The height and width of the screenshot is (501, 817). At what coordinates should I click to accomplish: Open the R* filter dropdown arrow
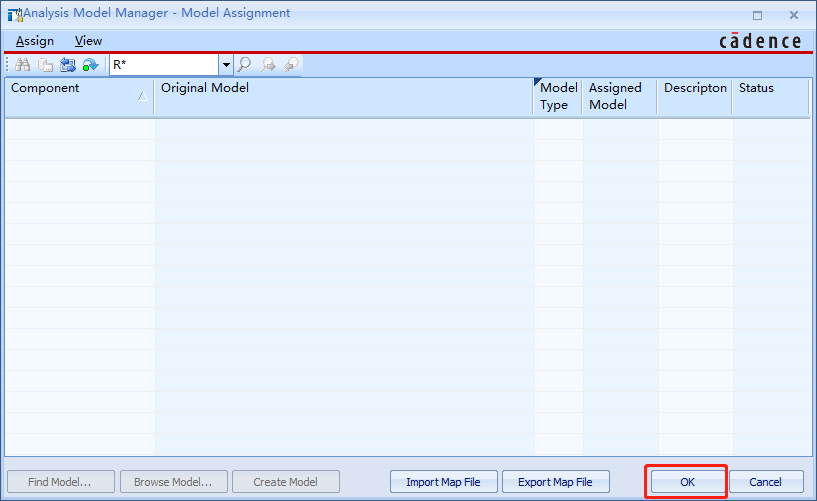[x=226, y=65]
